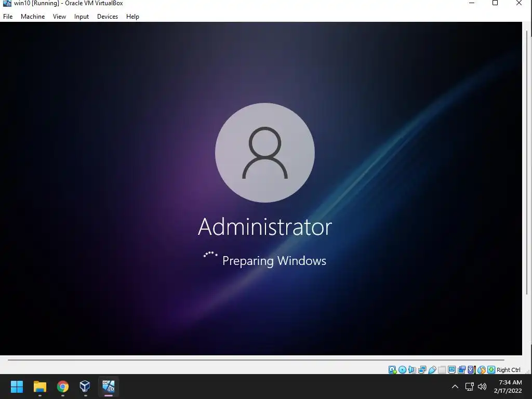Click the network adapters status icon
532x399 pixels.
[x=422, y=370]
